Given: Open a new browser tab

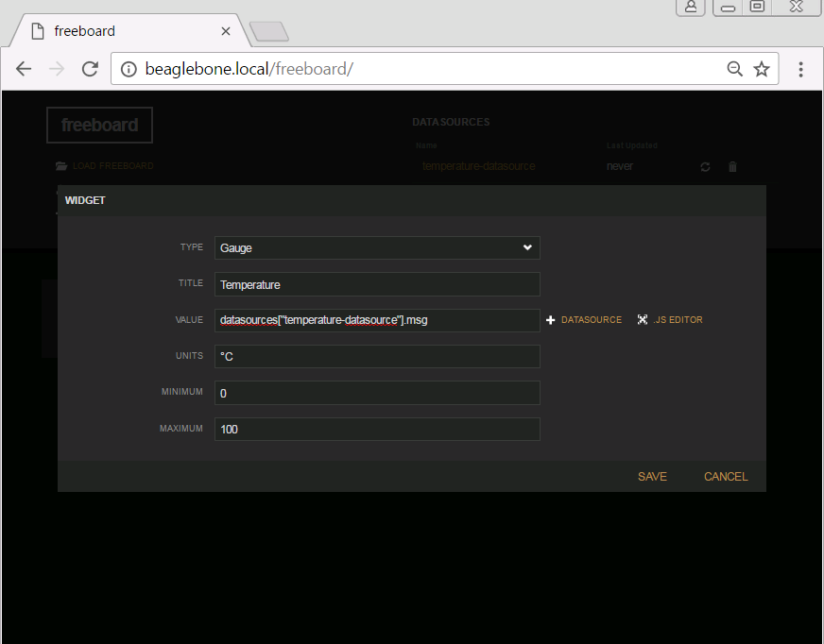Looking at the screenshot, I should (x=269, y=32).
